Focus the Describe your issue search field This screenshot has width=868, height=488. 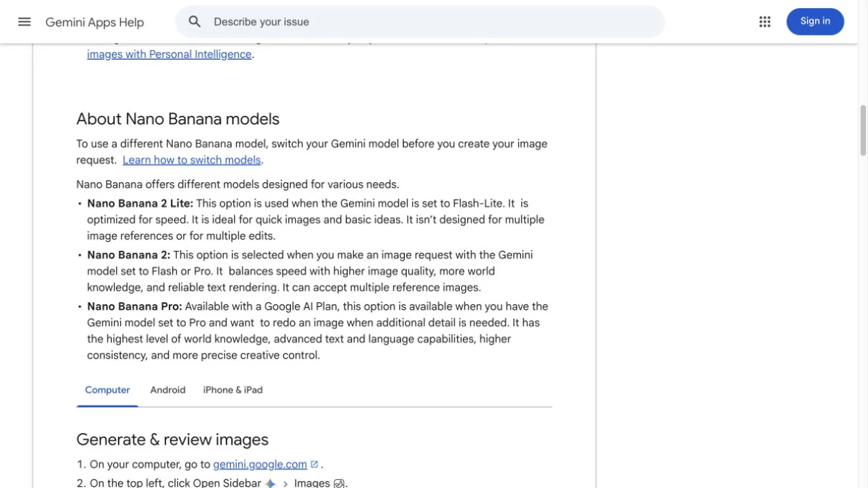click(x=420, y=22)
